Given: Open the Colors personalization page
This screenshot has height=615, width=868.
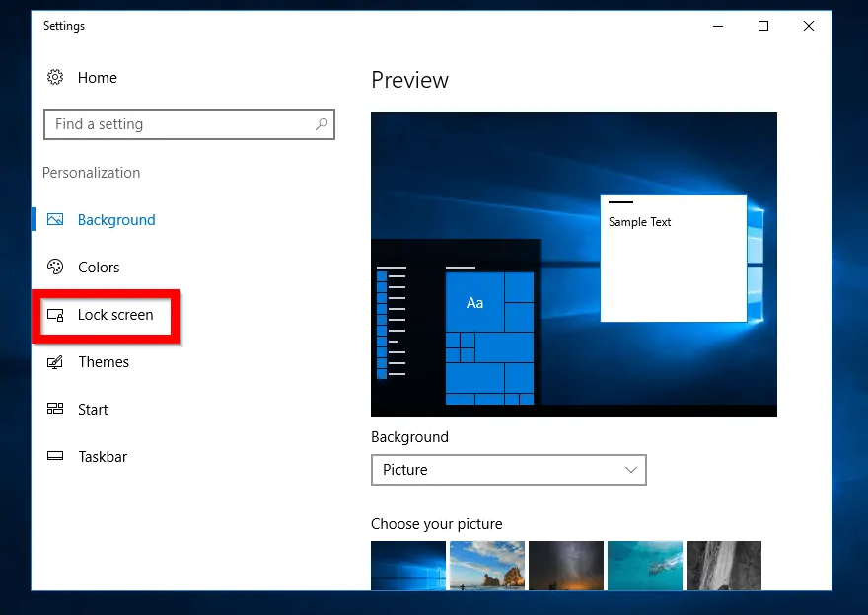Looking at the screenshot, I should point(99,268).
